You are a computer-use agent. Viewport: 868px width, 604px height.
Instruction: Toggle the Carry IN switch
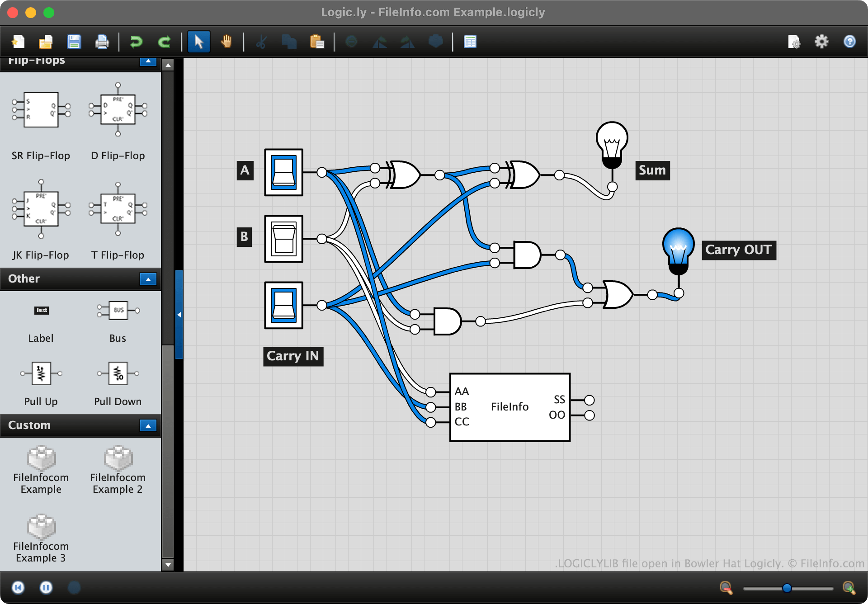point(283,305)
